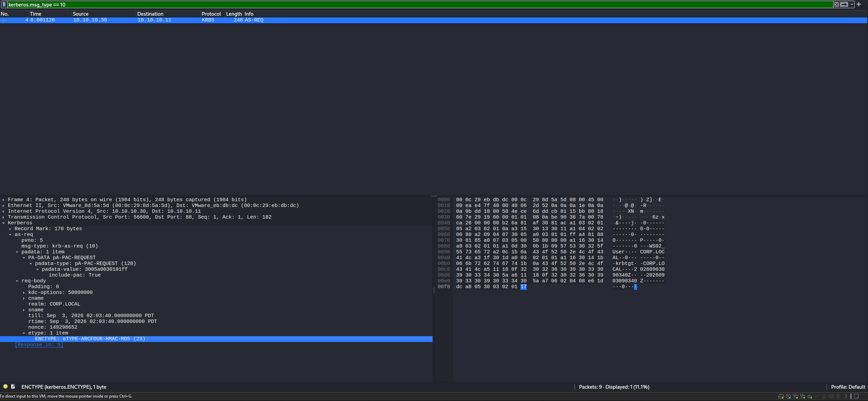Collapse the etype: 1 item node
868x401 pixels.
pyautogui.click(x=24, y=333)
